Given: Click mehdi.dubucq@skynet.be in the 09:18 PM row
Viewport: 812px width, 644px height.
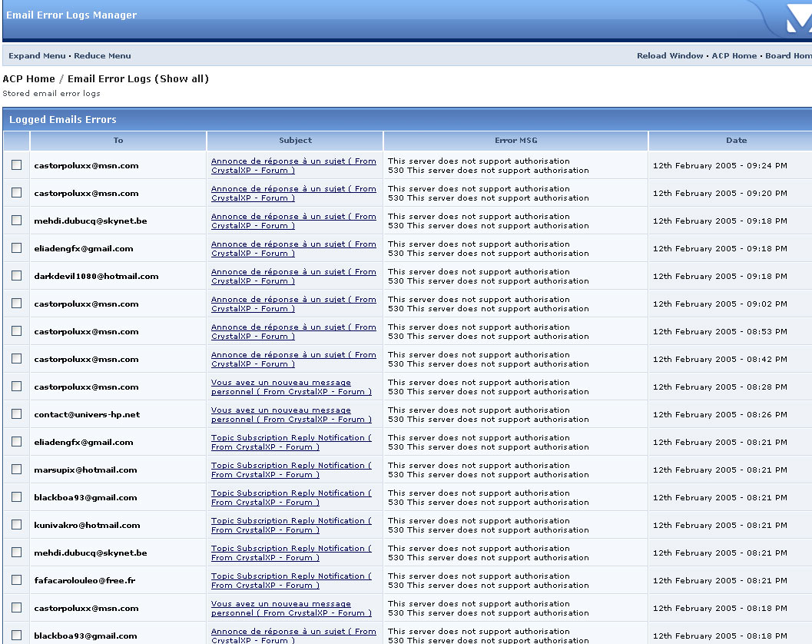Looking at the screenshot, I should 91,221.
